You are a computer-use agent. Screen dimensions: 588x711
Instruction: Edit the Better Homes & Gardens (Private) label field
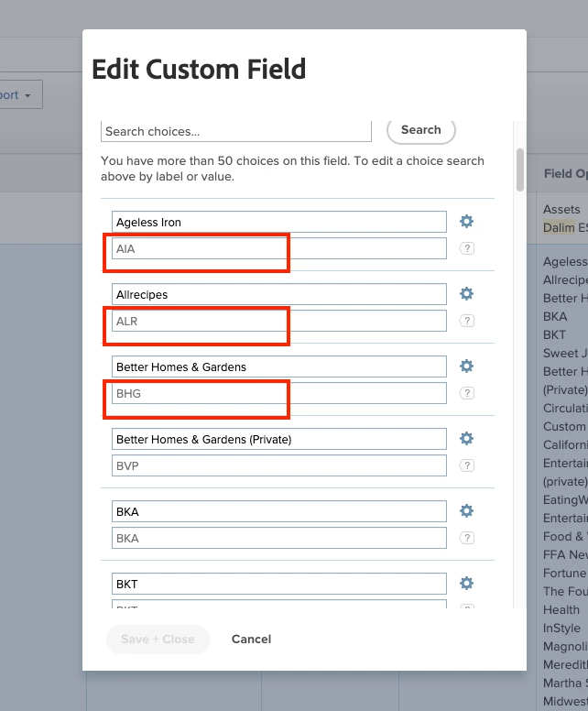coord(279,439)
